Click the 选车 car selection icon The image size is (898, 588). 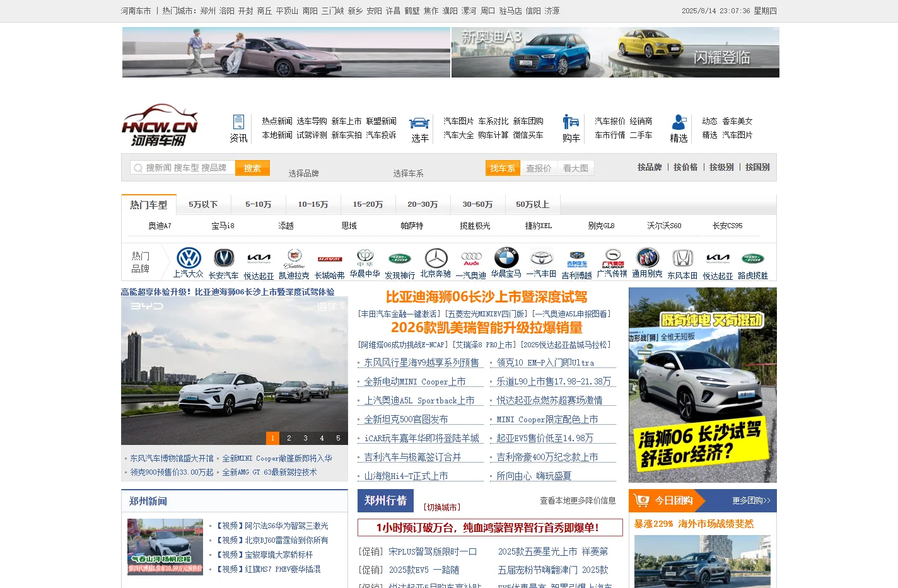[419, 123]
